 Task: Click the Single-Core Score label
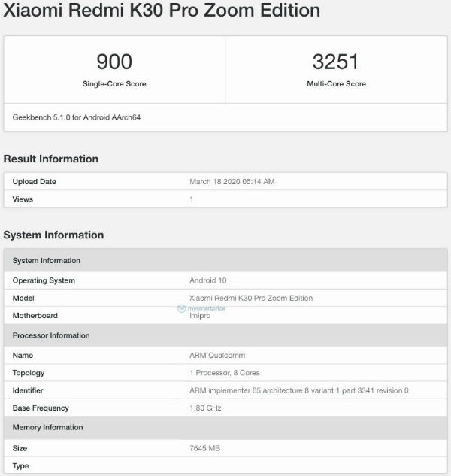(x=114, y=84)
